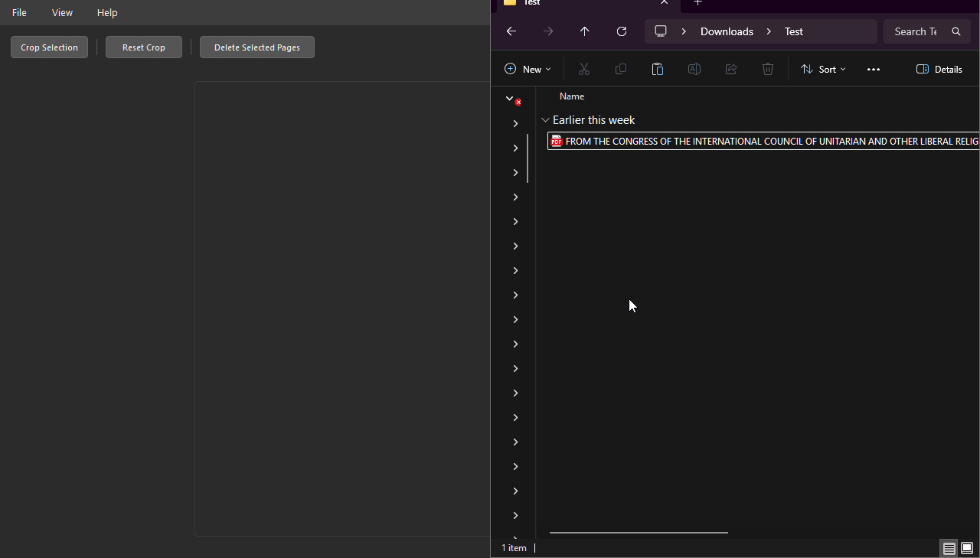Switch to large thumbnails view icon
980x558 pixels.
coord(967,548)
